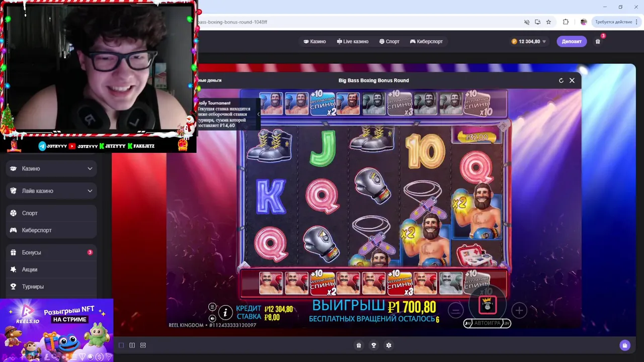Click the КРЕДИТ ₽12 304,80 value

[x=278, y=309]
